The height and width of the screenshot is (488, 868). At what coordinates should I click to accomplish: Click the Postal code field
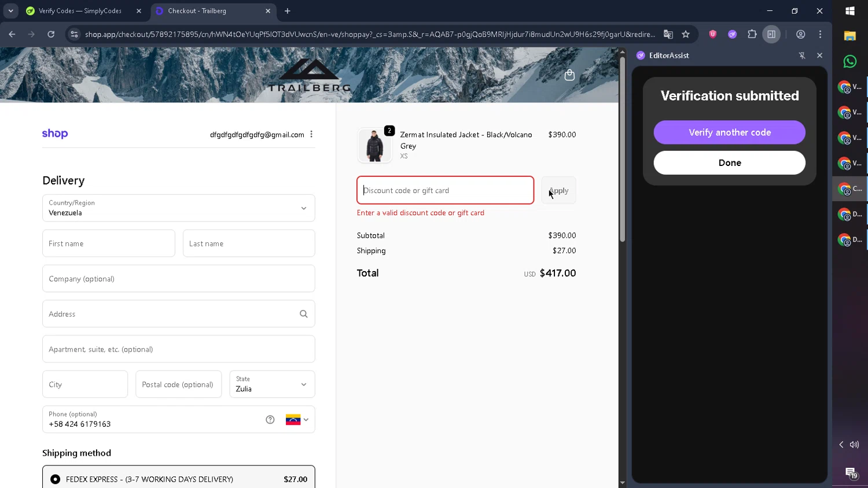tap(178, 385)
